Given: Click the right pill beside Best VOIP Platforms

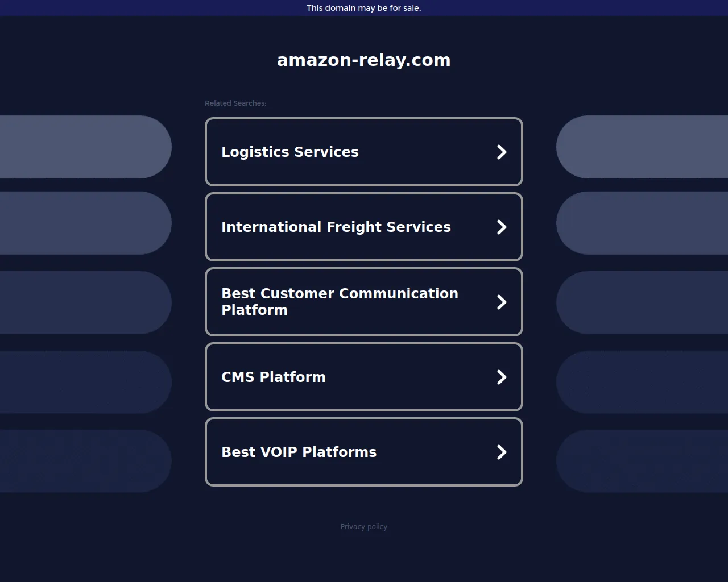Looking at the screenshot, I should [x=643, y=461].
